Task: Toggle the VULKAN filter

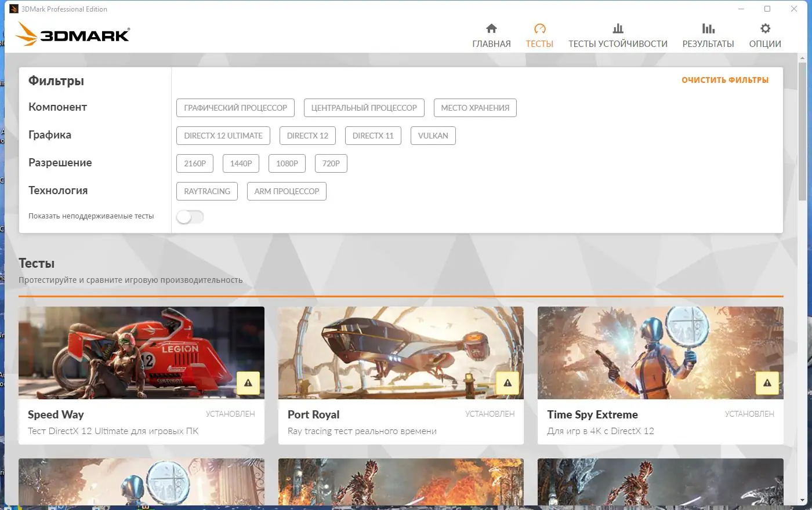Action: click(x=433, y=135)
